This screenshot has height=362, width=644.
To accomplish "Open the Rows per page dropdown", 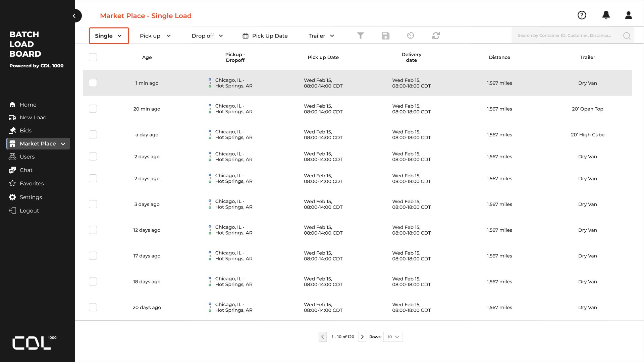I will [393, 337].
